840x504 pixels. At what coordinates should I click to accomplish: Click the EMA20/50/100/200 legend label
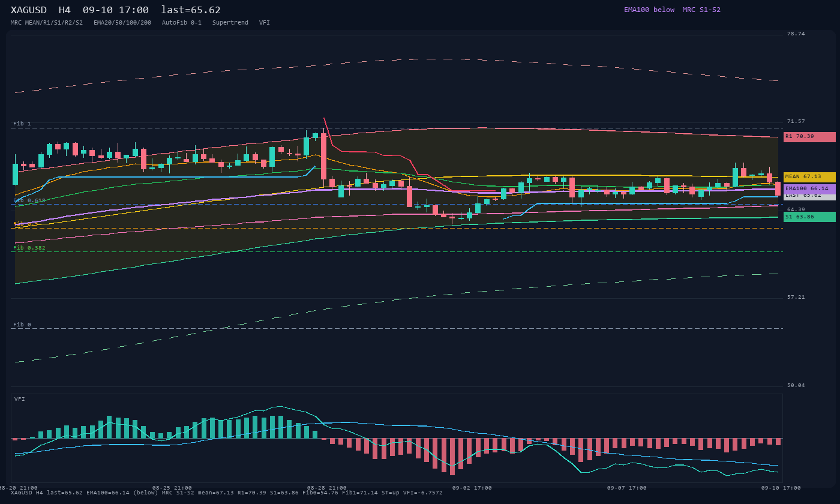click(x=122, y=23)
